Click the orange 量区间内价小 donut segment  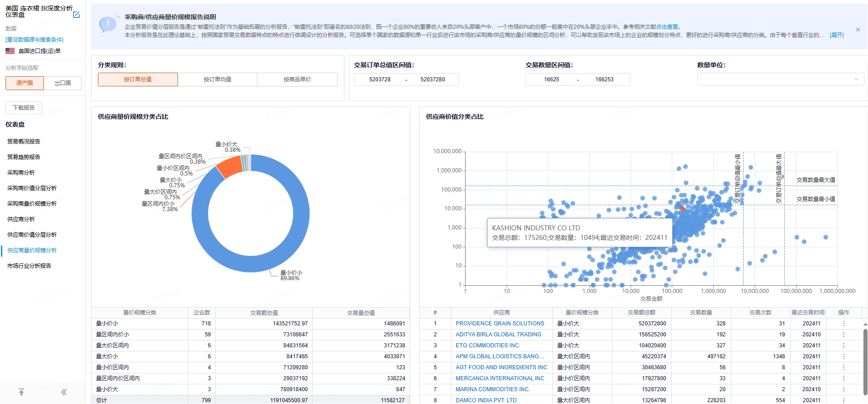(230, 167)
